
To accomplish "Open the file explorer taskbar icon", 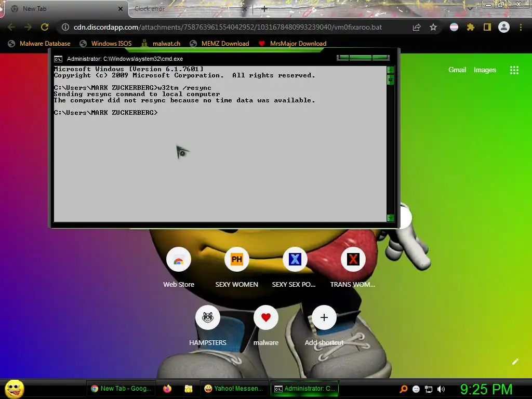I will [x=188, y=389].
